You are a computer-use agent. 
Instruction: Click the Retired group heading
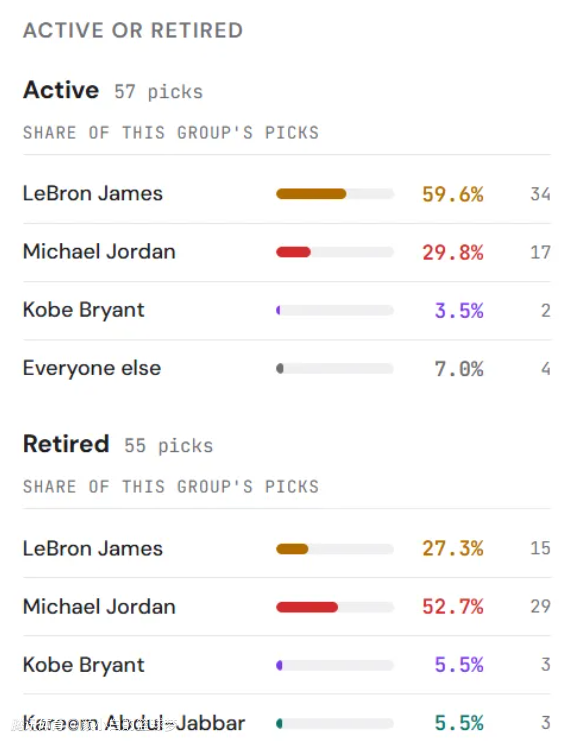click(x=66, y=444)
